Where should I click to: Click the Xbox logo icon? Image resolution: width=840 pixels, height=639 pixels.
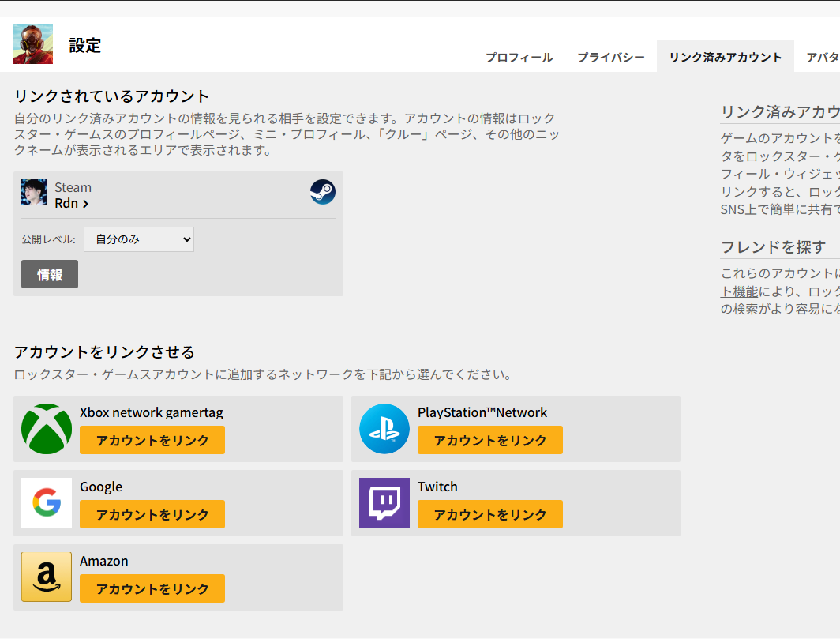click(x=47, y=429)
